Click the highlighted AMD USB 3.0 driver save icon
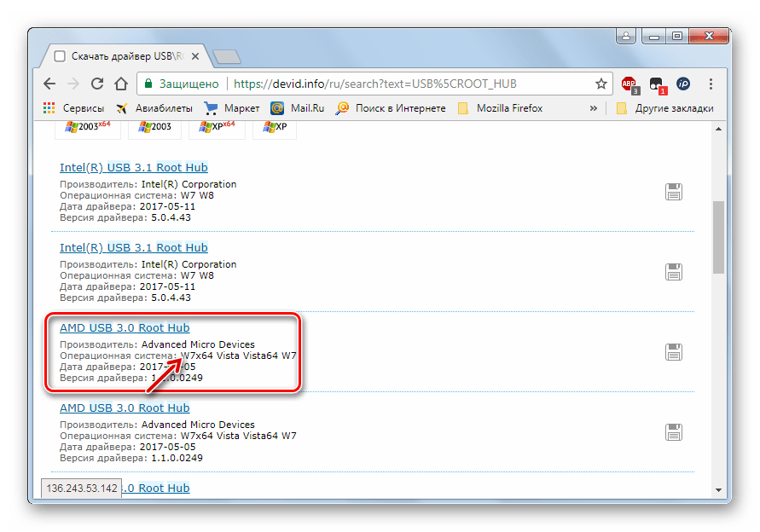This screenshot has height=532, width=760. pyautogui.click(x=674, y=351)
